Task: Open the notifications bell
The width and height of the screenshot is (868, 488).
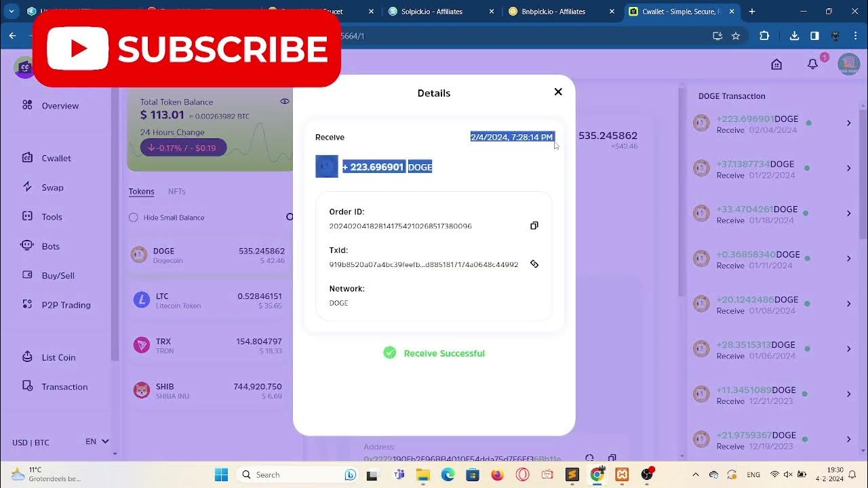Action: [x=812, y=64]
